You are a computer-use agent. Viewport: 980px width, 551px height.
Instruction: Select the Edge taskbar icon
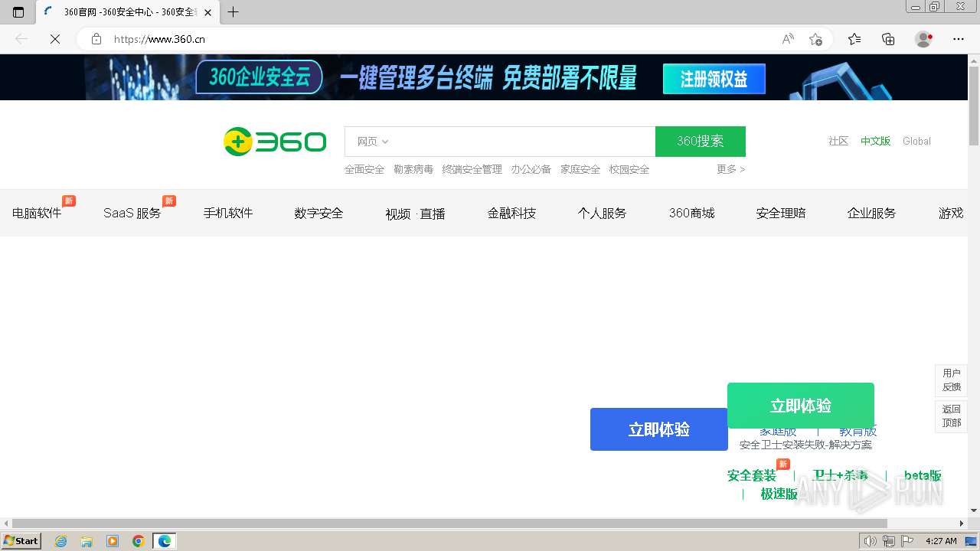pyautogui.click(x=165, y=541)
